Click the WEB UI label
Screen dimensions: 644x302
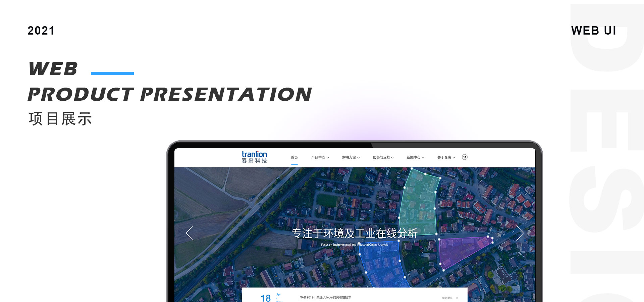click(x=593, y=31)
